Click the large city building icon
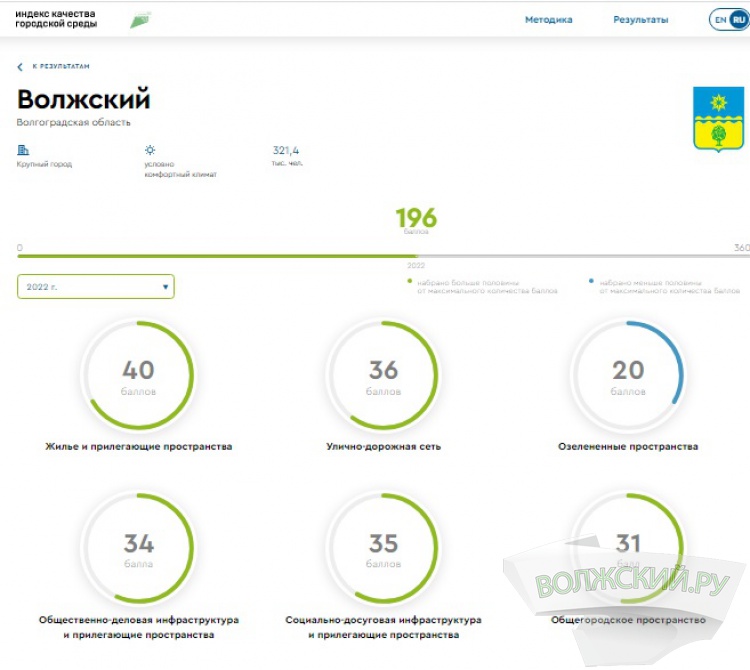The image size is (750, 670). pyautogui.click(x=23, y=150)
